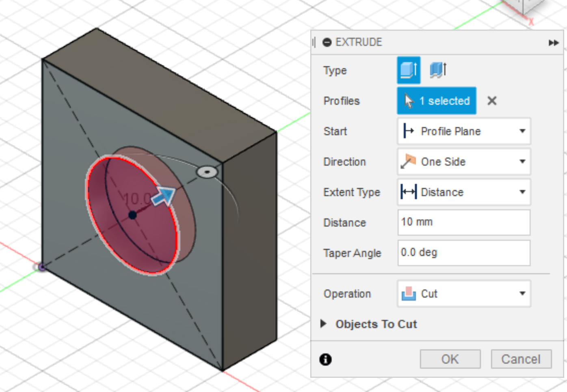This screenshot has width=567, height=392.
Task: Confirm the extrude by clicking OK
Action: [x=450, y=359]
